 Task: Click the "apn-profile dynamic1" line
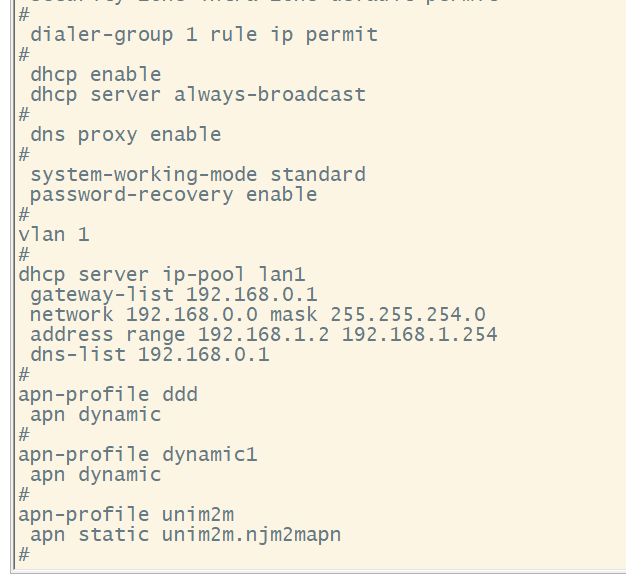138,455
